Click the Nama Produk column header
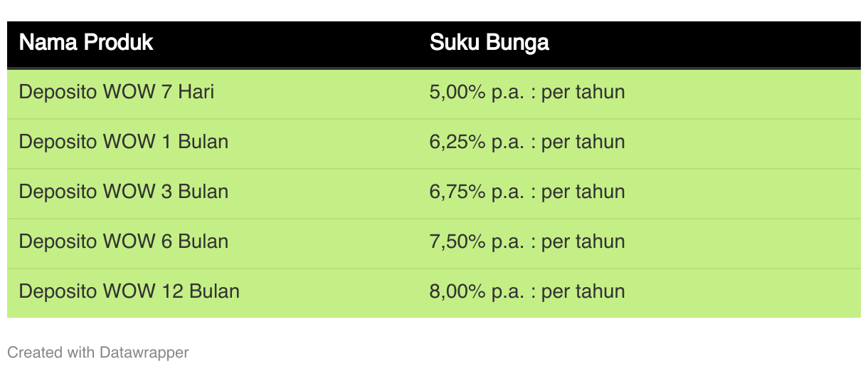Viewport: 868px width, 369px height. [86, 43]
